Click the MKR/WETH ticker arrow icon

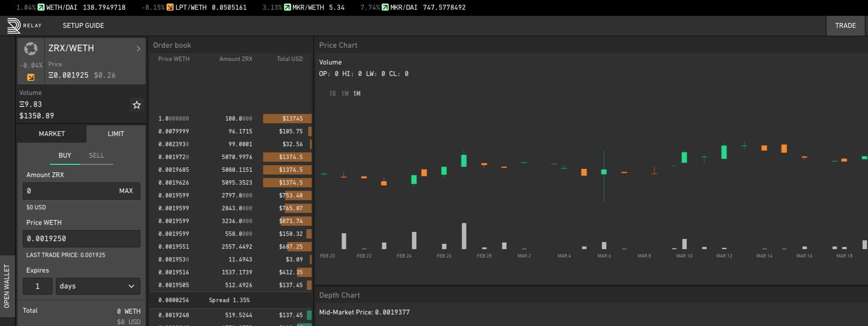[x=288, y=7]
